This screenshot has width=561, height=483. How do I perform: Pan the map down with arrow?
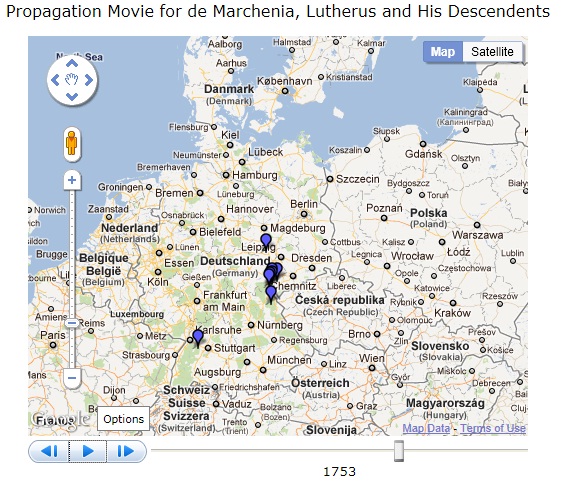pos(72,96)
